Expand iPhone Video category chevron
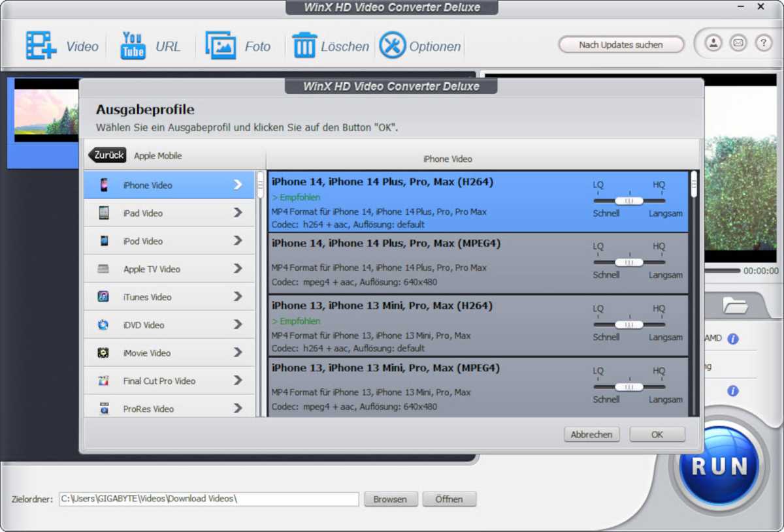Image resolution: width=784 pixels, height=532 pixels. point(238,185)
